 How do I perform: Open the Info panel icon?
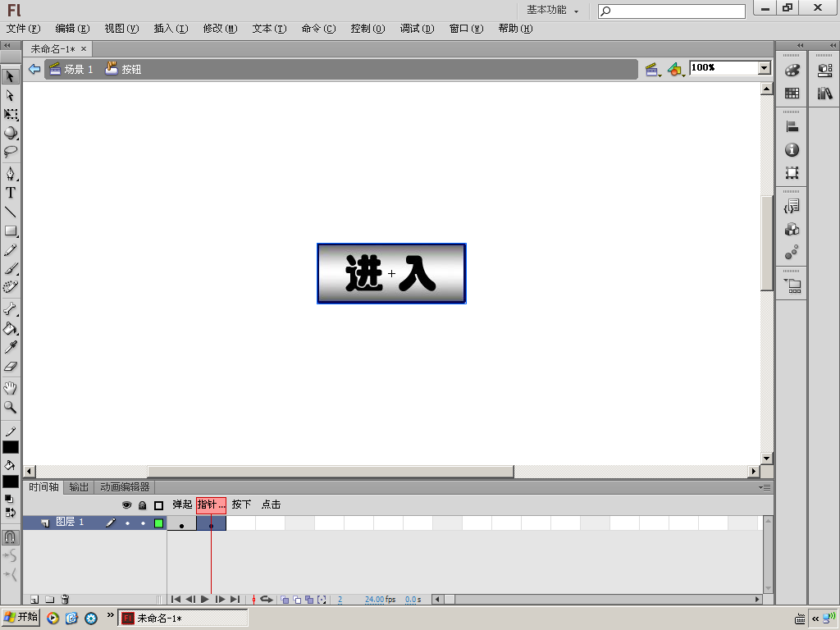point(792,150)
